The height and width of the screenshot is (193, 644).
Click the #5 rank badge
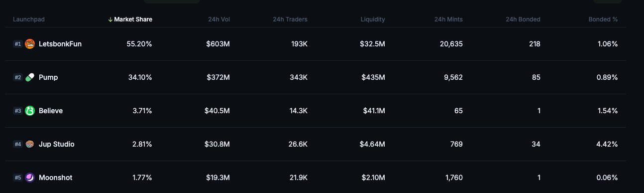(18, 178)
